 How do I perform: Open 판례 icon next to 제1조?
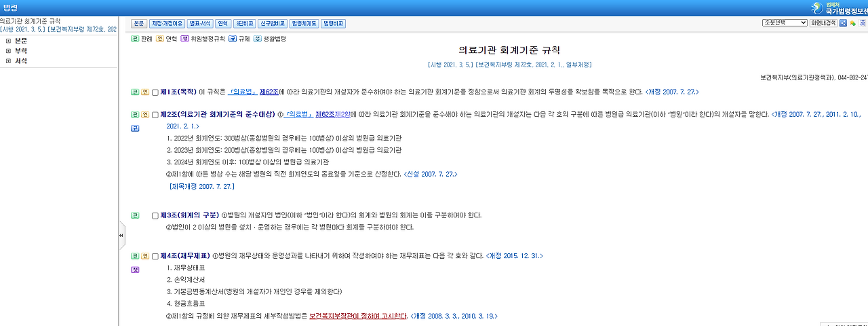[135, 92]
